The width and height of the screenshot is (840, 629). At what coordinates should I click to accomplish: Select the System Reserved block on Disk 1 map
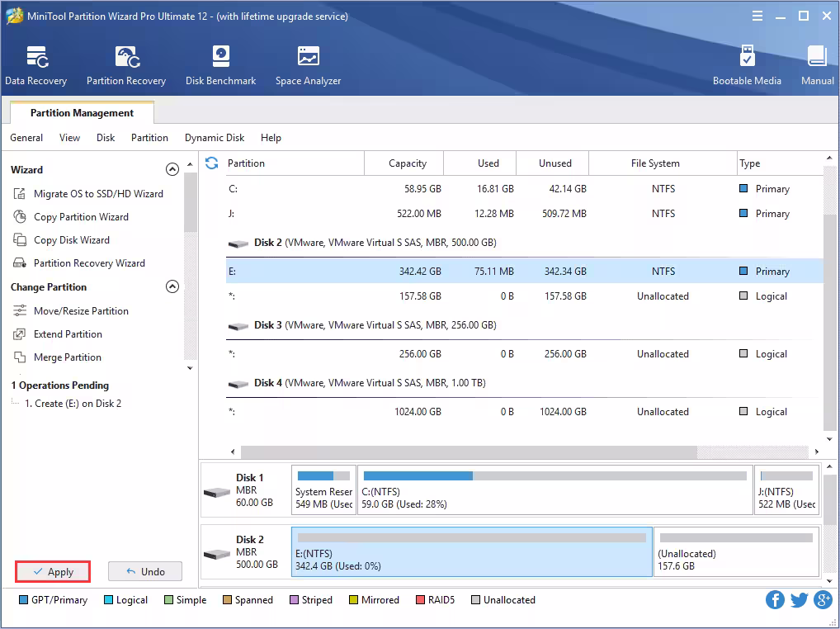pos(323,489)
